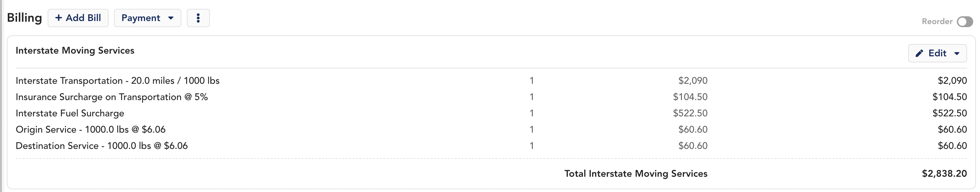Image resolution: width=980 pixels, height=192 pixels.
Task: Click the Reorder label text
Action: pos(937,22)
